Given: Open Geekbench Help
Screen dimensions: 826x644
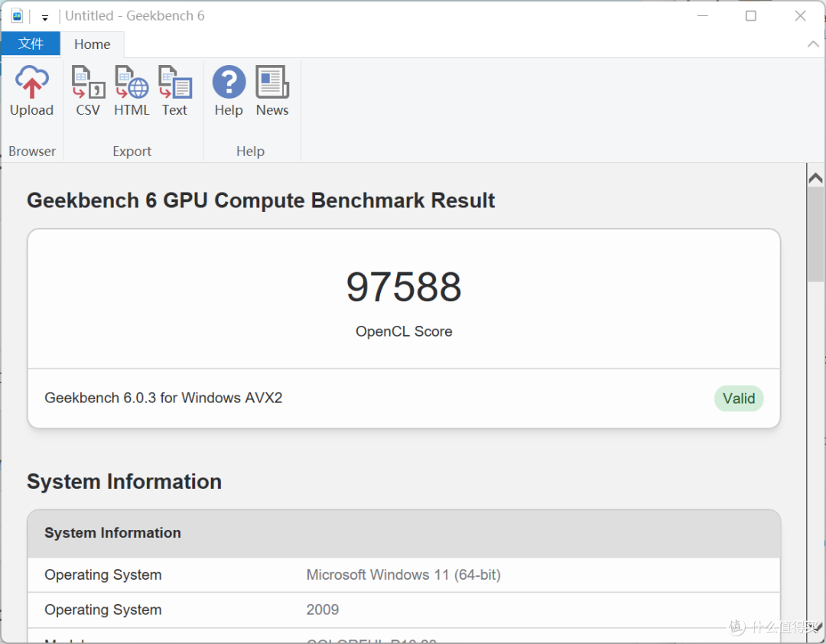Looking at the screenshot, I should [229, 91].
